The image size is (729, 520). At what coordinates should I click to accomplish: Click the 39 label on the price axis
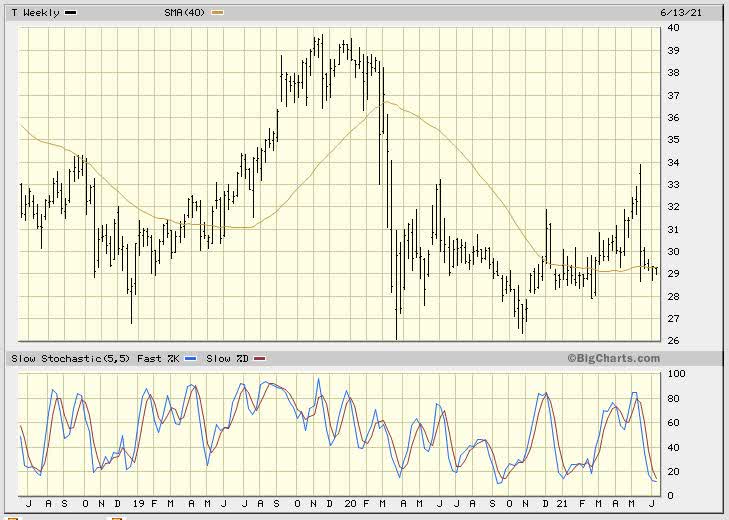(x=673, y=50)
